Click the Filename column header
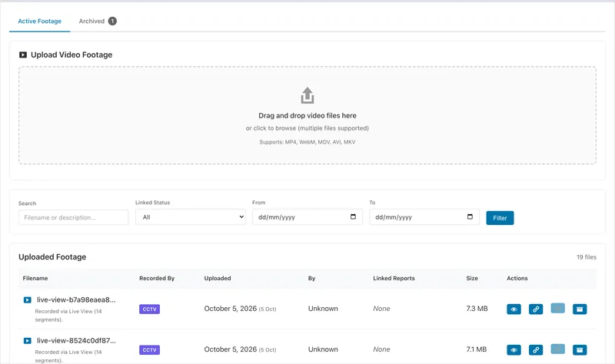Viewport: 615px width, 364px height. point(35,278)
